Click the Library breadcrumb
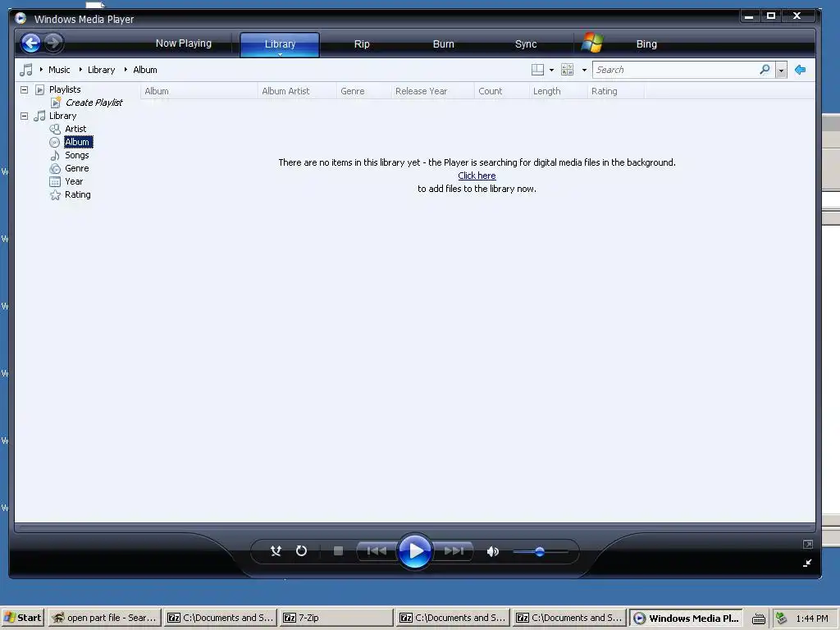This screenshot has width=840, height=630. click(x=101, y=70)
